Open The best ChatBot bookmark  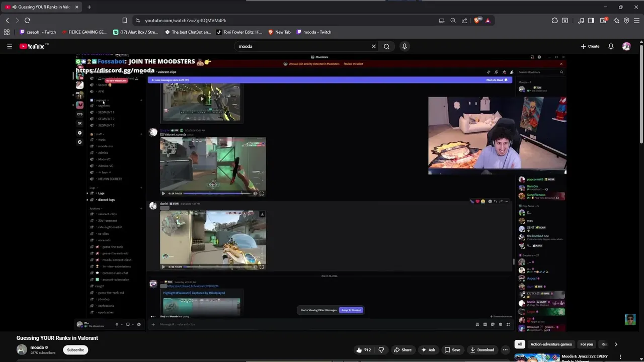(x=188, y=32)
